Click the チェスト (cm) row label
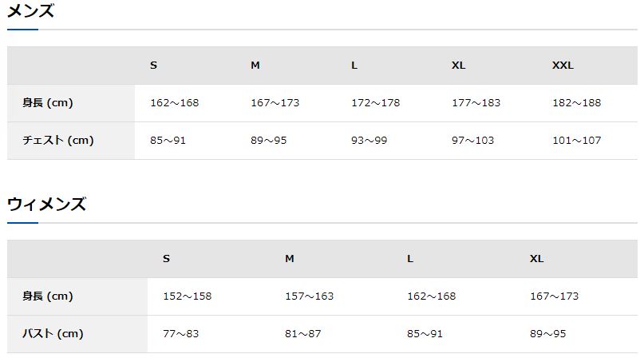Viewport: 644px width, 362px height. 58,141
